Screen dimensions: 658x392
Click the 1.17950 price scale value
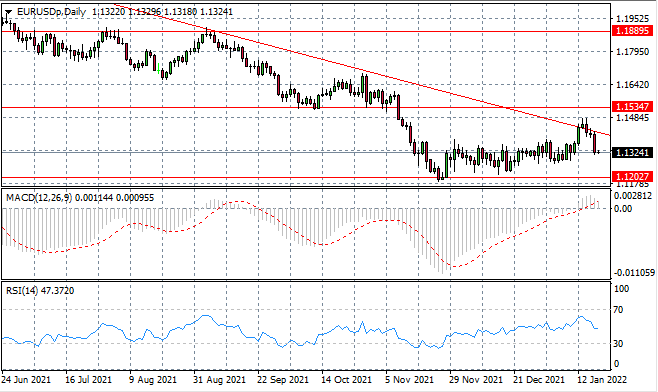632,52
